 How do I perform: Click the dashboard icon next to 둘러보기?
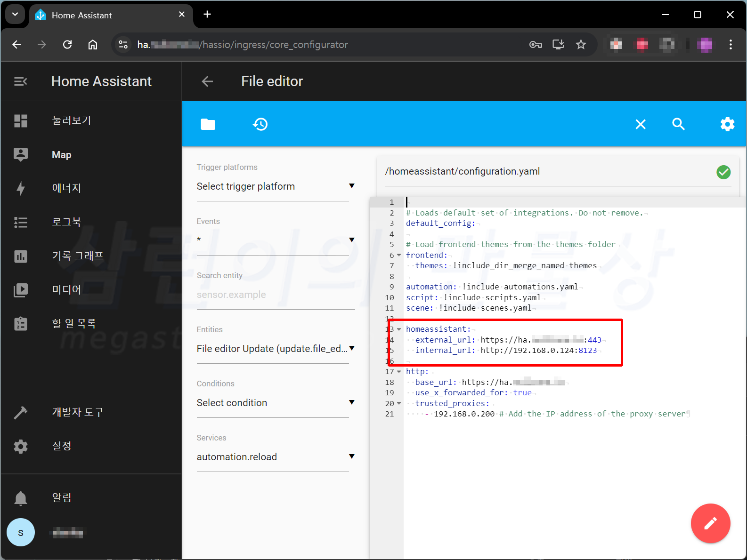click(21, 121)
